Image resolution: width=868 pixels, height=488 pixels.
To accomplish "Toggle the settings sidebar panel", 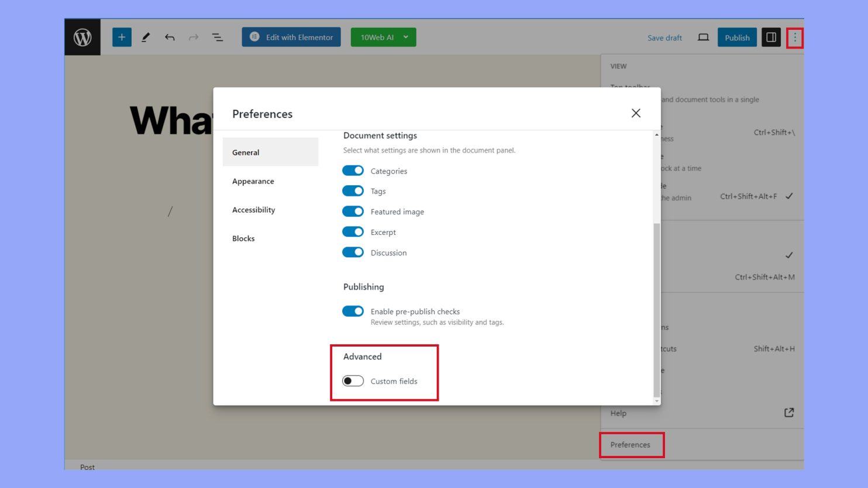I will [771, 37].
